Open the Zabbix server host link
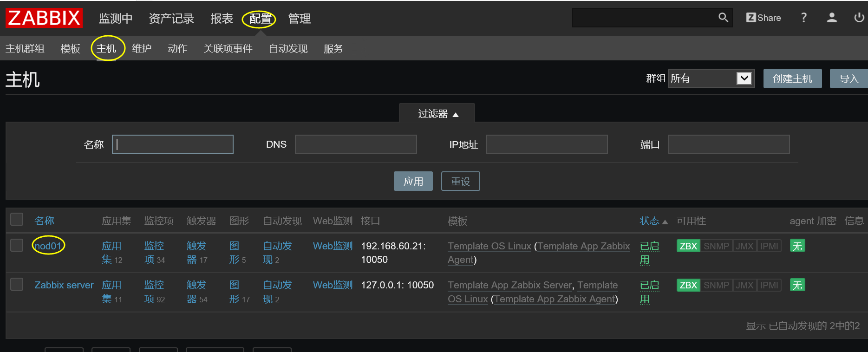 (x=64, y=285)
